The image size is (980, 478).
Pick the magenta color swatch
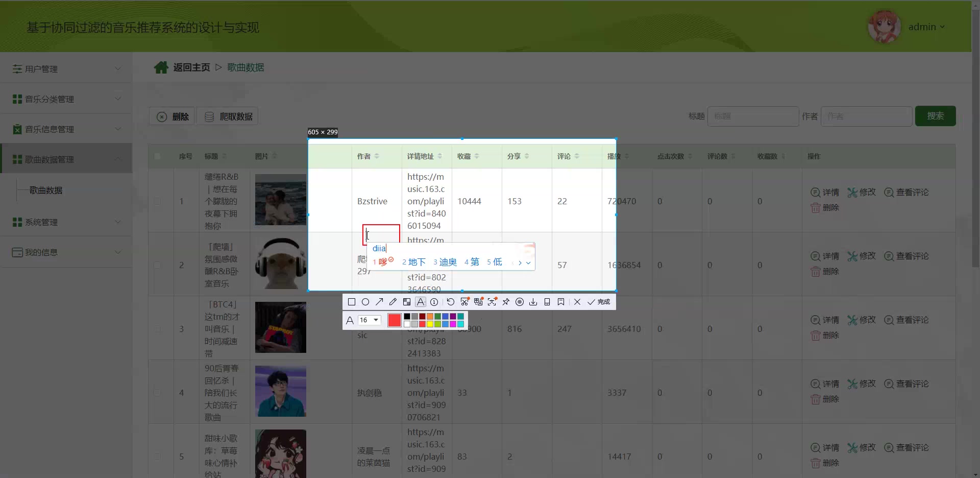(x=453, y=324)
